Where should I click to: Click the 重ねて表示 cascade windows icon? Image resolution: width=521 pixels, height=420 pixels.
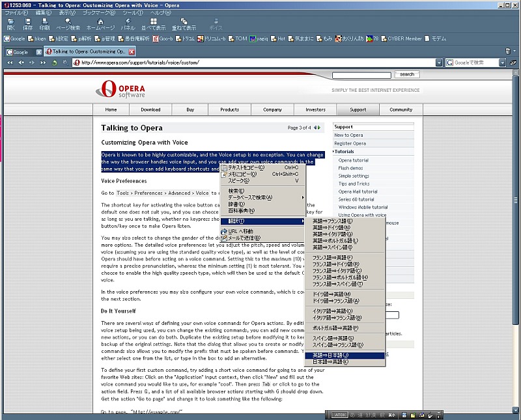[x=184, y=24]
